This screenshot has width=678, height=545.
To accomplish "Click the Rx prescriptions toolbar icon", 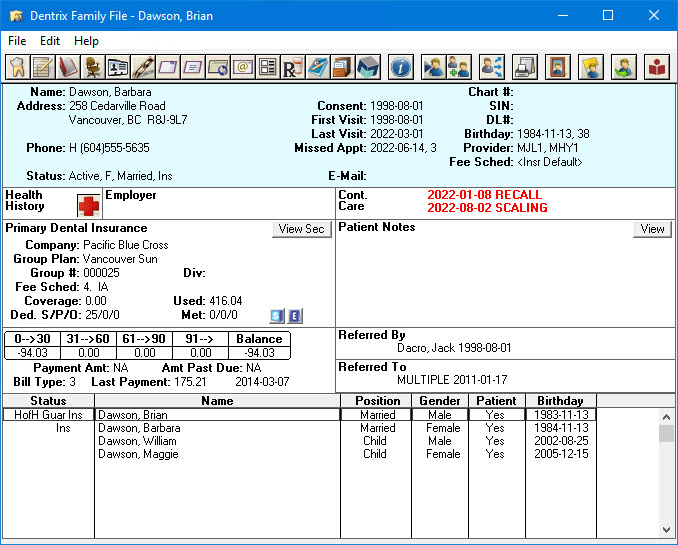I will [292, 67].
